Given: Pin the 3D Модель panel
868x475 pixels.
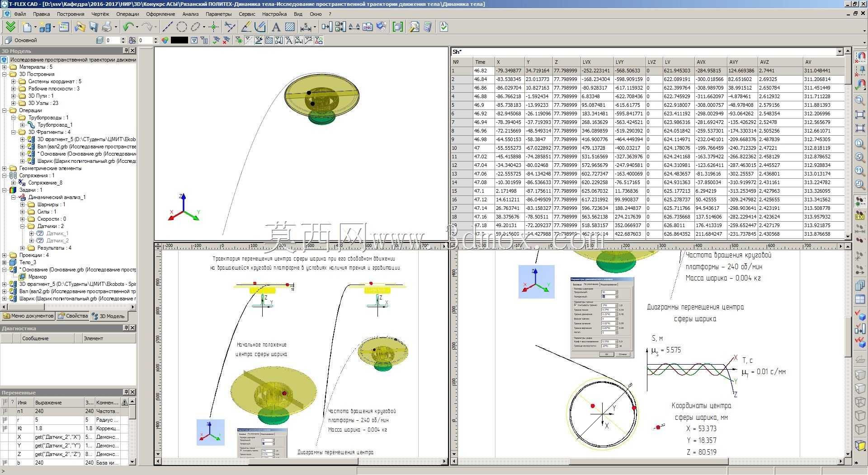Looking at the screenshot, I should [126, 51].
